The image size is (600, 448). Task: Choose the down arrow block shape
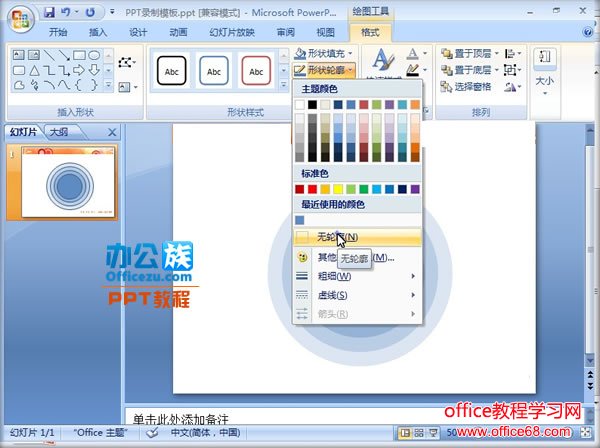pyautogui.click(x=94, y=70)
